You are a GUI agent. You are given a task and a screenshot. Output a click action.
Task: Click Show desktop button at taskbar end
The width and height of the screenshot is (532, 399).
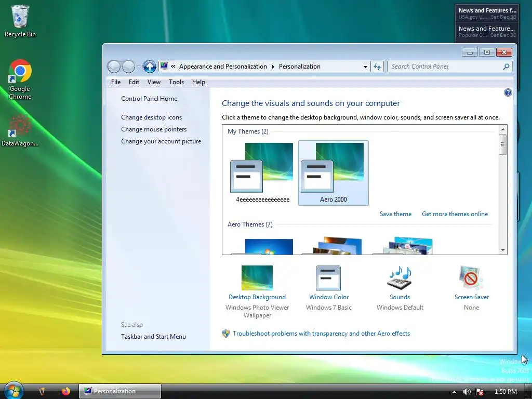(x=528, y=391)
